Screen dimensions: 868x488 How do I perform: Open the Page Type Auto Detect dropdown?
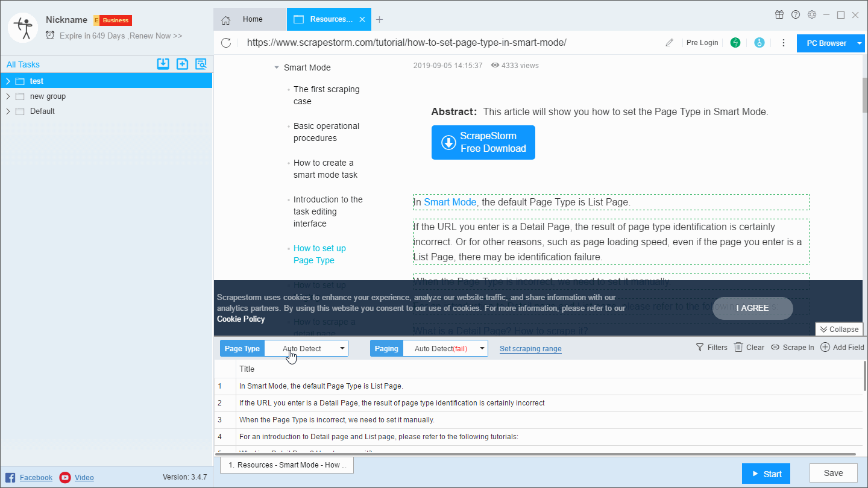306,348
